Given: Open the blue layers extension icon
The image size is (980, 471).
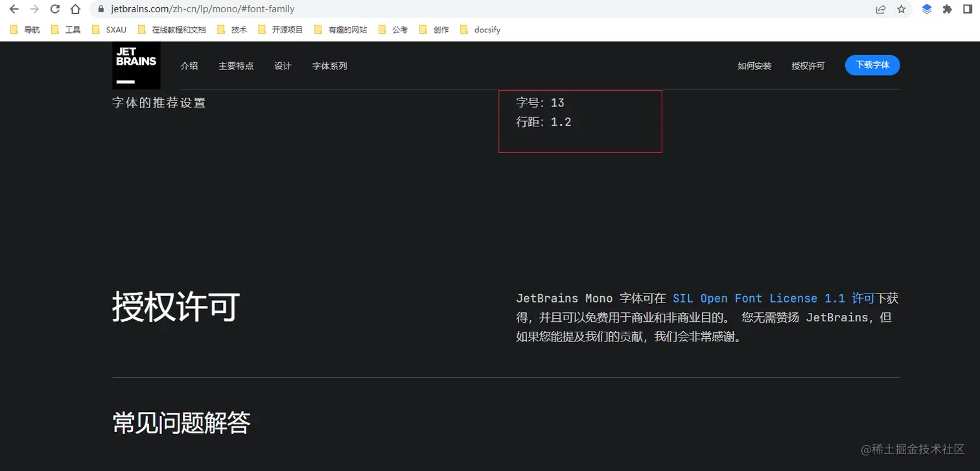Looking at the screenshot, I should coord(927,9).
